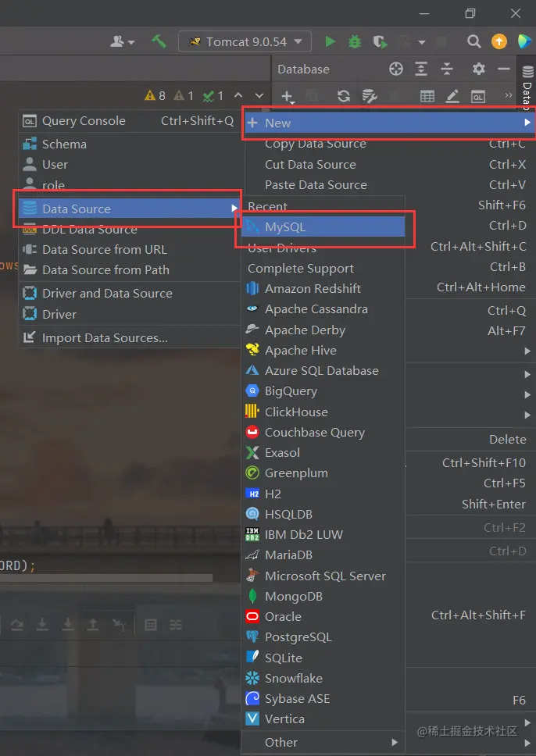Click the 8 warnings indicator
536x756 pixels.
click(155, 95)
